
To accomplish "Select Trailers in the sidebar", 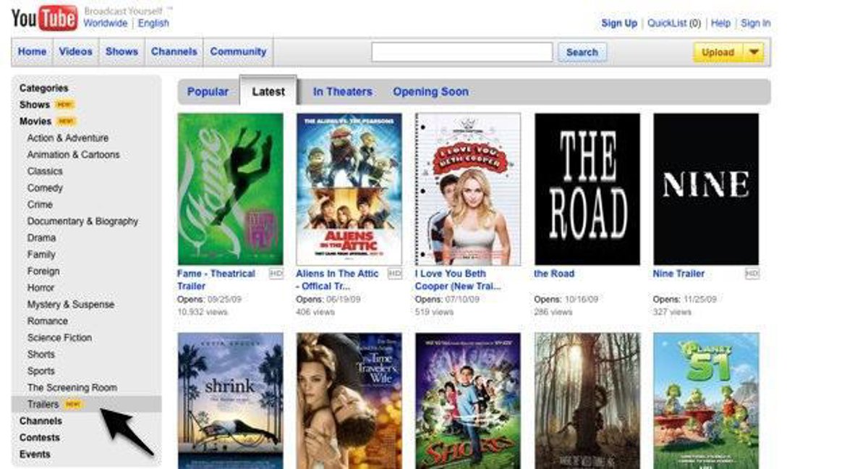I will (x=43, y=404).
